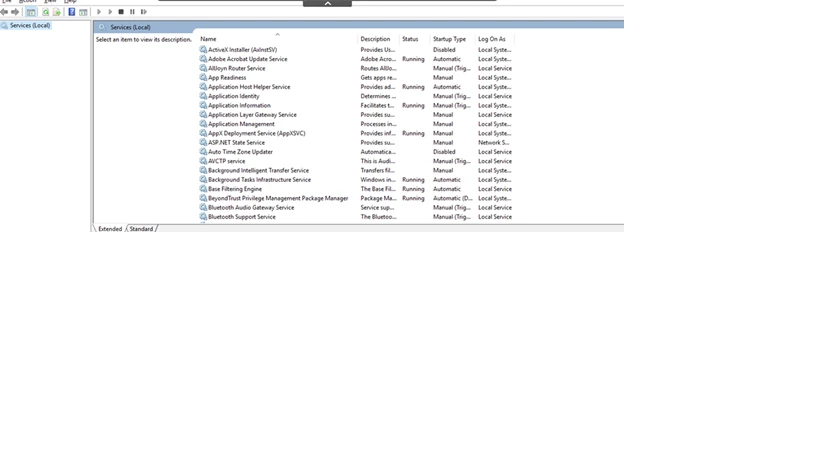Click 'This is Audi...' description of AVCTP service
The width and height of the screenshot is (819, 460).
378,161
